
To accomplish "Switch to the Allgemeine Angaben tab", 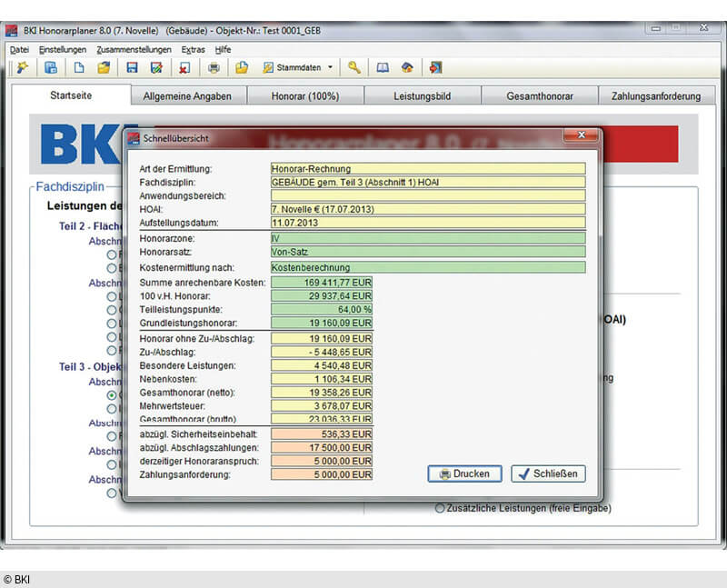I will pyautogui.click(x=187, y=96).
